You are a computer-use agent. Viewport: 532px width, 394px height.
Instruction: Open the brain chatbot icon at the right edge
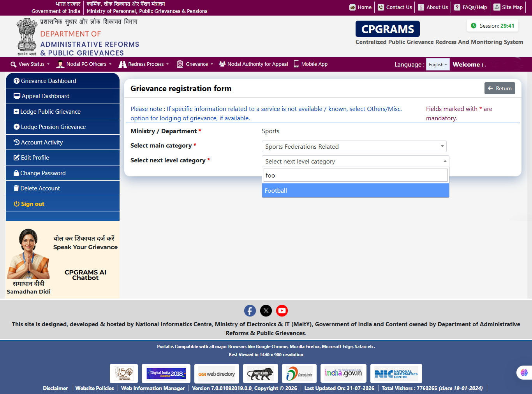tap(524, 373)
